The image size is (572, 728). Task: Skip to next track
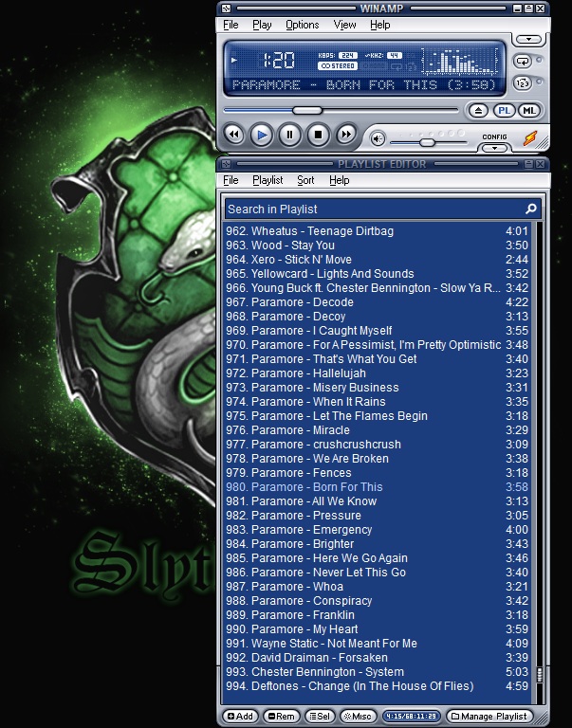click(x=346, y=135)
